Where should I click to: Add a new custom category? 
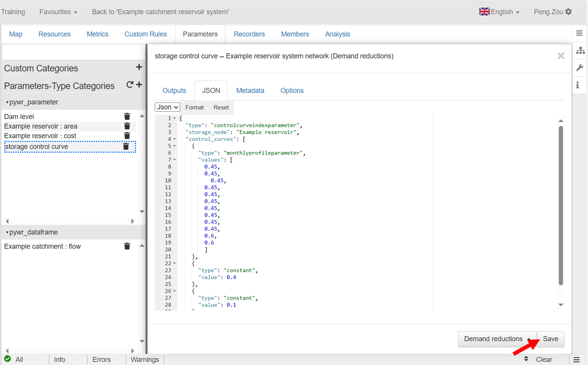(x=139, y=67)
